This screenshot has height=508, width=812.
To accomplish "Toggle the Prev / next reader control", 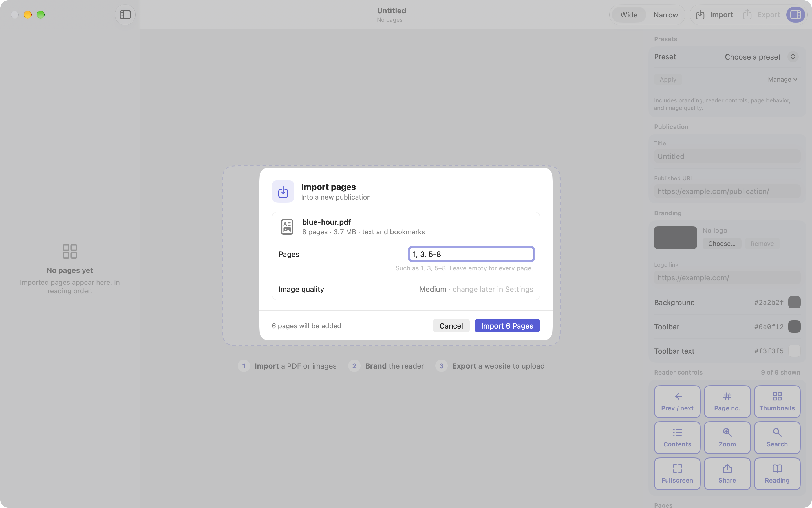I will (677, 402).
